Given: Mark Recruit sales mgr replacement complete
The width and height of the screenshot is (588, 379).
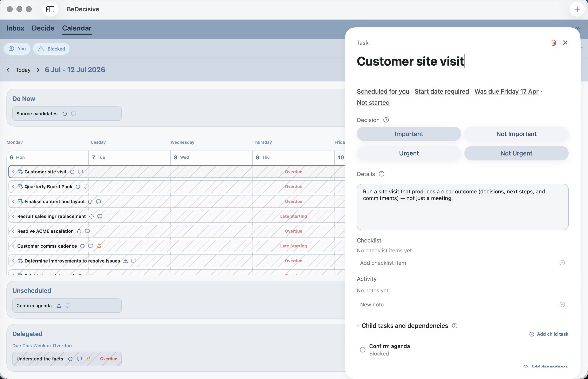Looking at the screenshot, I should click(x=91, y=216).
